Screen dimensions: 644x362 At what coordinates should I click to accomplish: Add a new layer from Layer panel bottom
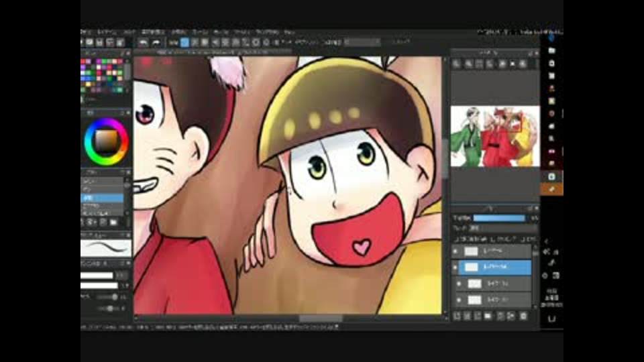tap(457, 316)
